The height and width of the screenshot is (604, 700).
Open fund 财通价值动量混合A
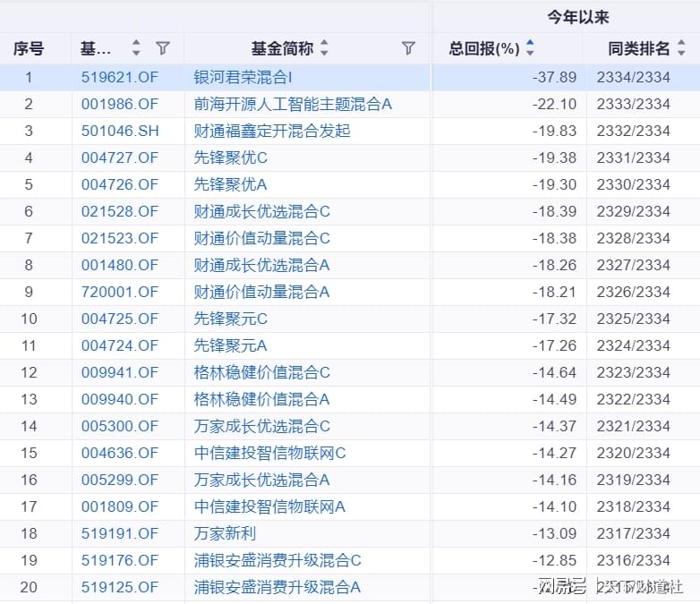coord(261,292)
